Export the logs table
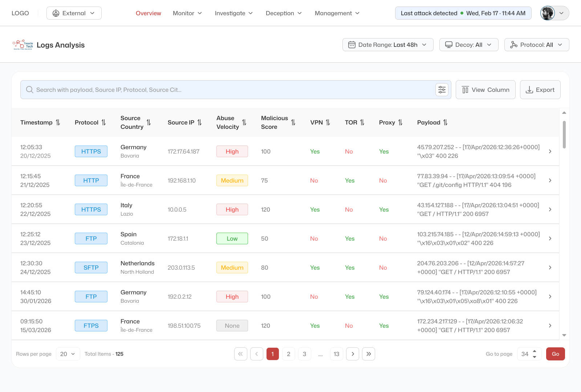This screenshot has width=581, height=392. (540, 90)
